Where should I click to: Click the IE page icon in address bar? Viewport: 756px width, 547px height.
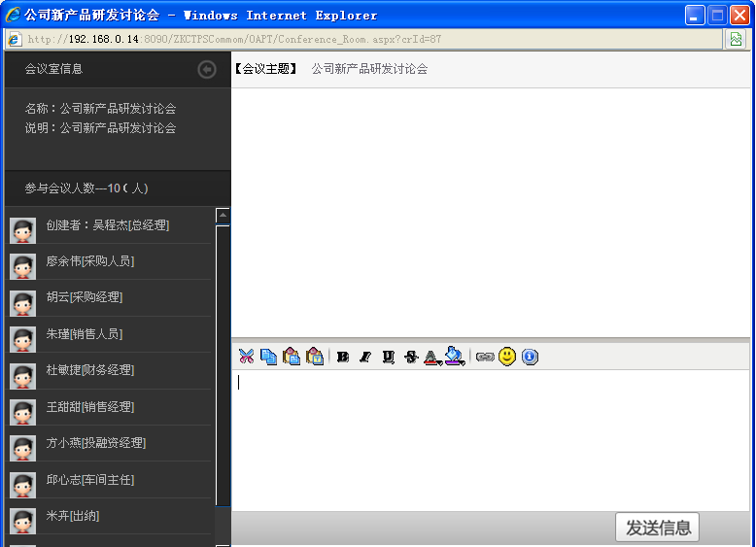15,39
